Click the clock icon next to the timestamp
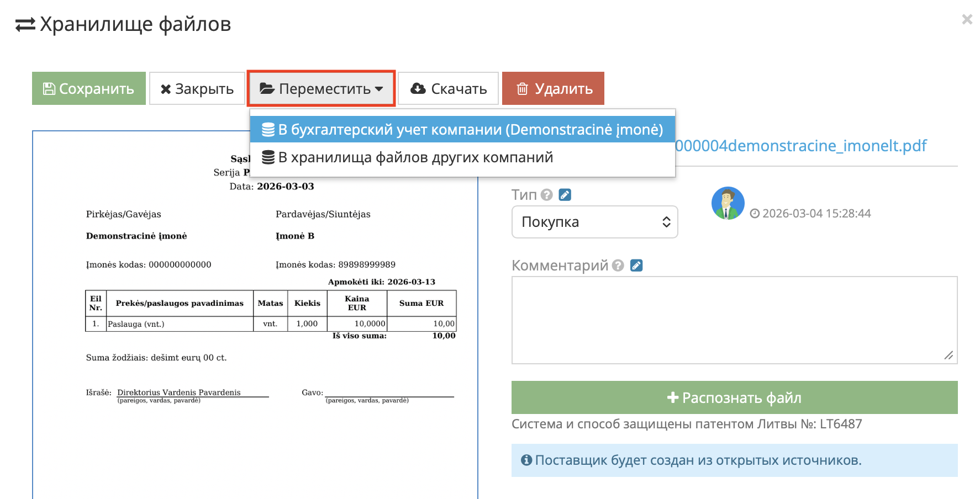The width and height of the screenshot is (980, 499). (756, 214)
